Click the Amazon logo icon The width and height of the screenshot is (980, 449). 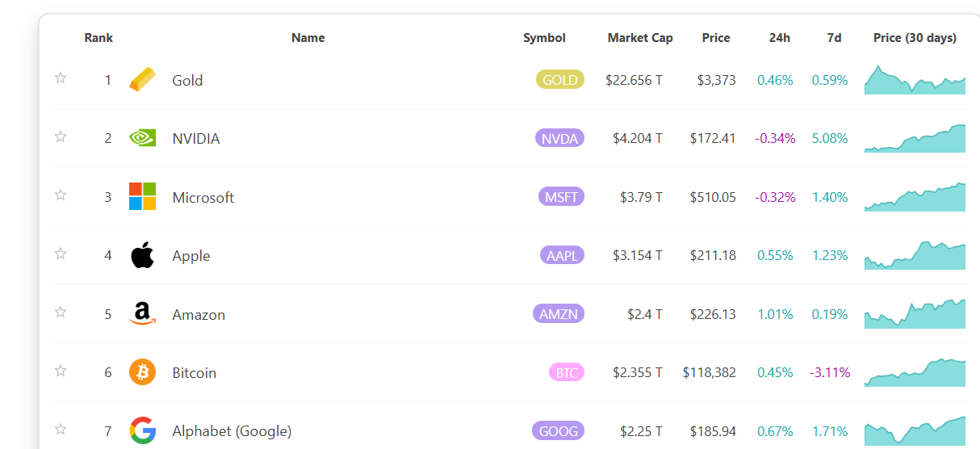tap(143, 314)
